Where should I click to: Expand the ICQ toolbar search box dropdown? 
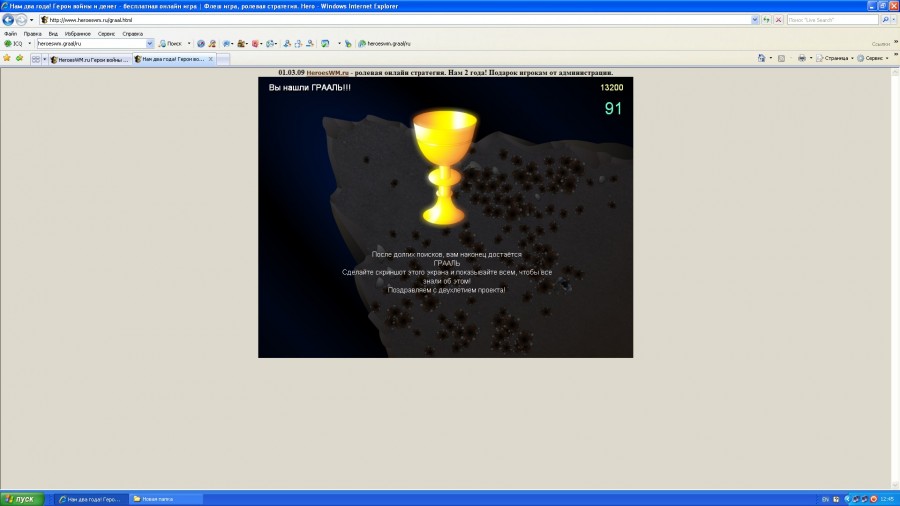coord(150,44)
